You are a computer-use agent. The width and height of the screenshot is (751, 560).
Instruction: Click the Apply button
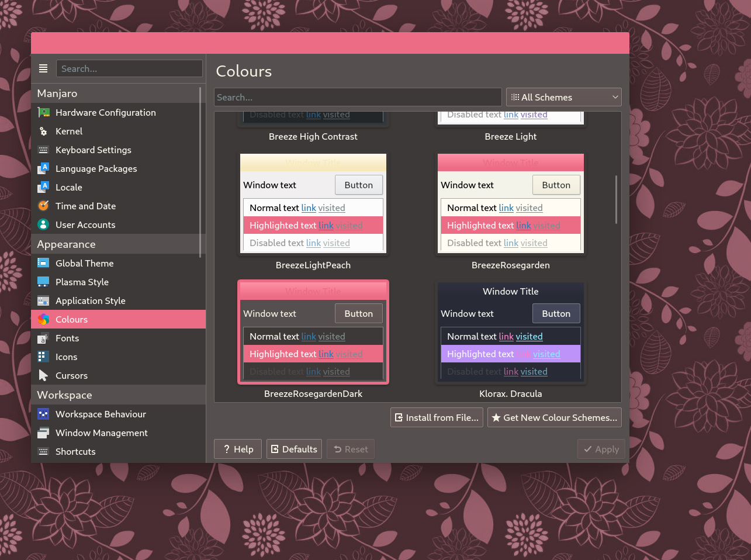coord(601,449)
